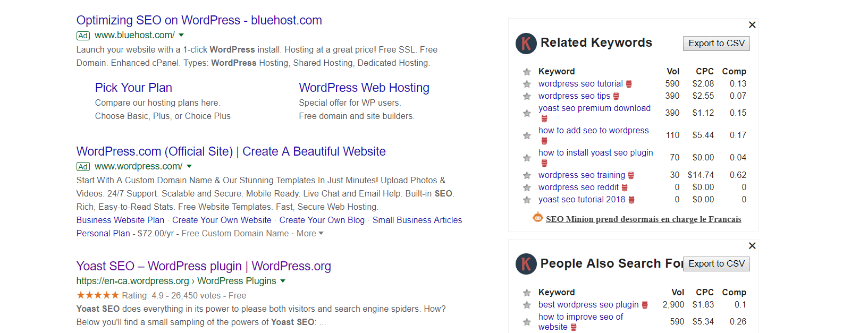This screenshot has height=333, width=868.
Task: Click Export to CSV on Related Keywords panel
Action: click(x=716, y=44)
